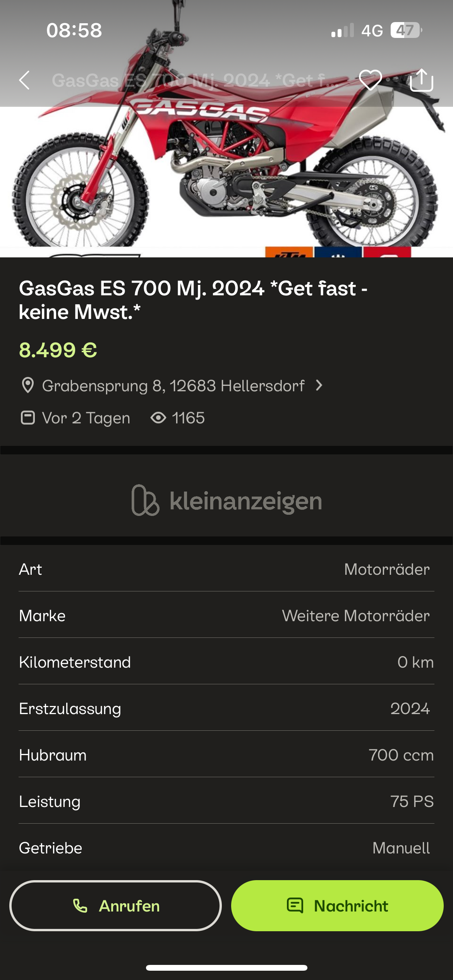Open the share icon
Screen dimensions: 453x980
click(x=421, y=80)
